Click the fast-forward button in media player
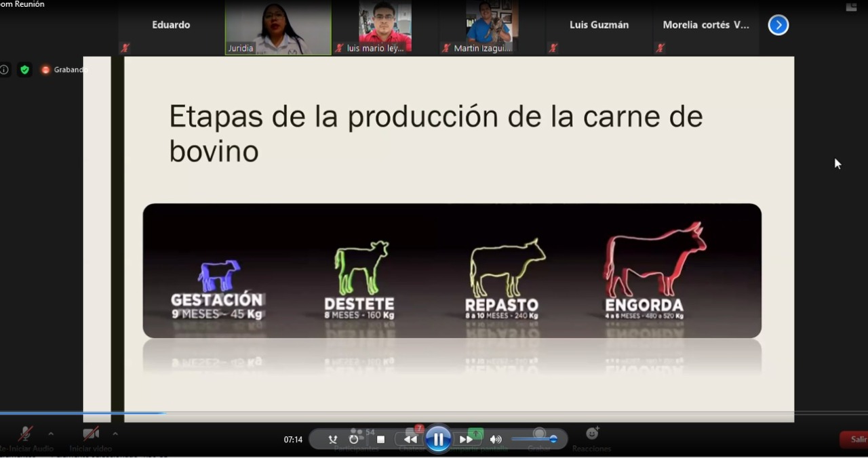 (x=466, y=439)
